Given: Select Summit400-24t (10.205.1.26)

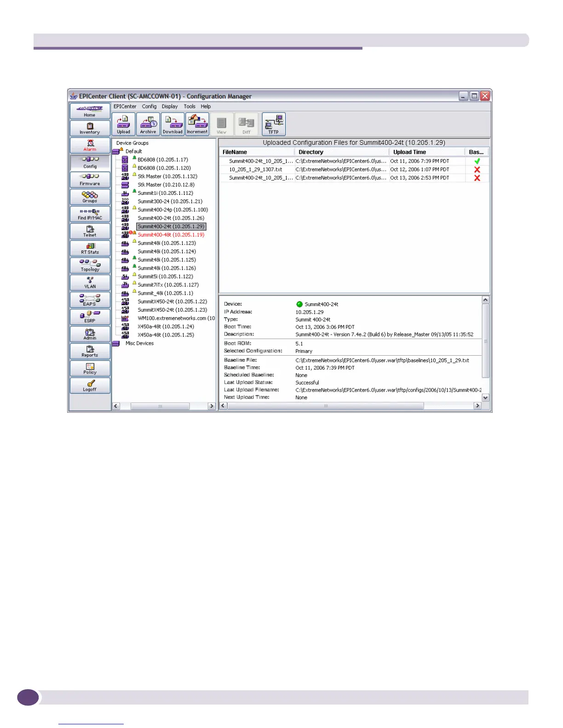Looking at the screenshot, I should (171, 218).
